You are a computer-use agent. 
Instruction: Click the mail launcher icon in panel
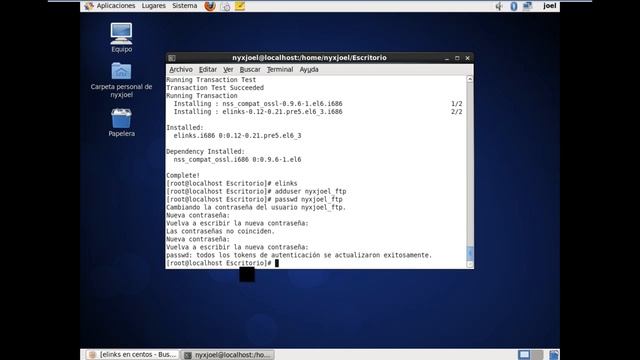pyautogui.click(x=225, y=6)
